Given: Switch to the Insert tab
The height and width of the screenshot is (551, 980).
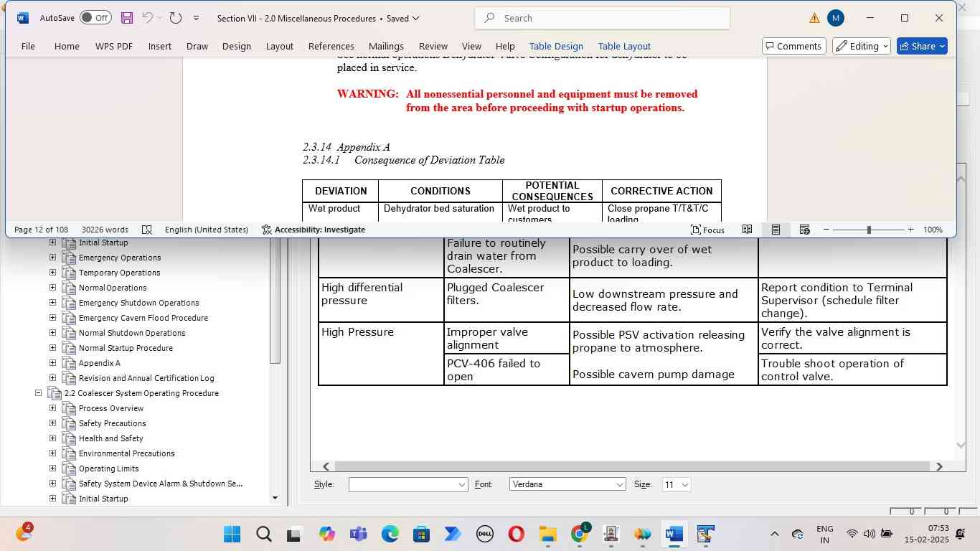Looking at the screenshot, I should coord(160,46).
